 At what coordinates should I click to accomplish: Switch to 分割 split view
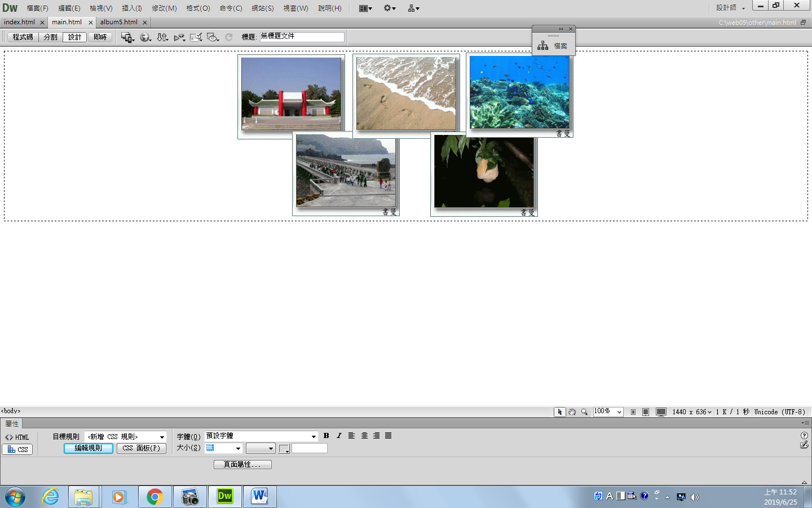(50, 37)
